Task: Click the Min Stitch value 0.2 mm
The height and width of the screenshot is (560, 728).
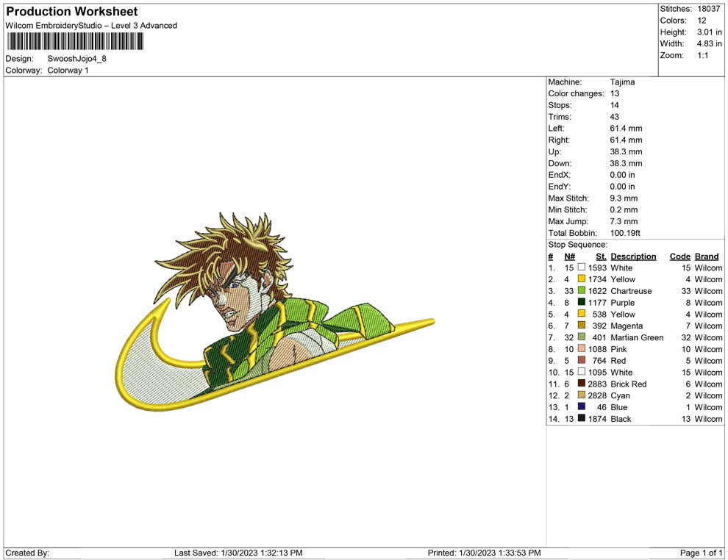Action: click(624, 209)
